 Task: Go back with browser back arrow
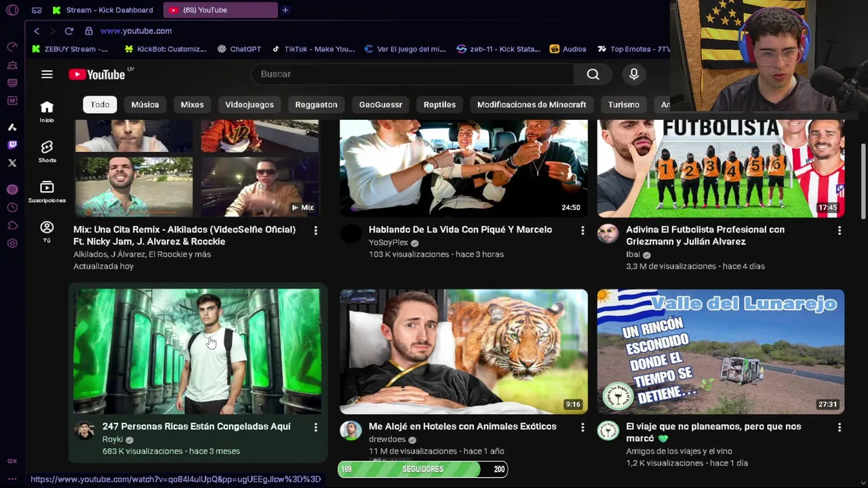(x=37, y=31)
